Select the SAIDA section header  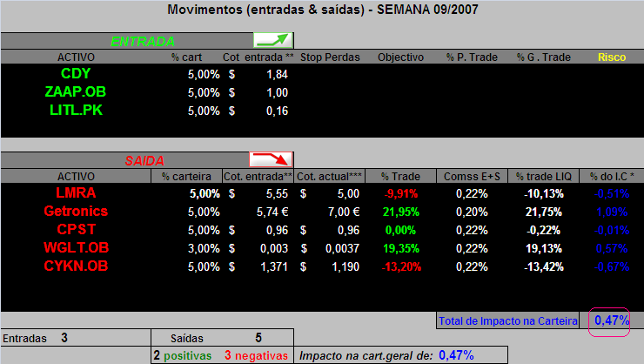click(x=144, y=160)
